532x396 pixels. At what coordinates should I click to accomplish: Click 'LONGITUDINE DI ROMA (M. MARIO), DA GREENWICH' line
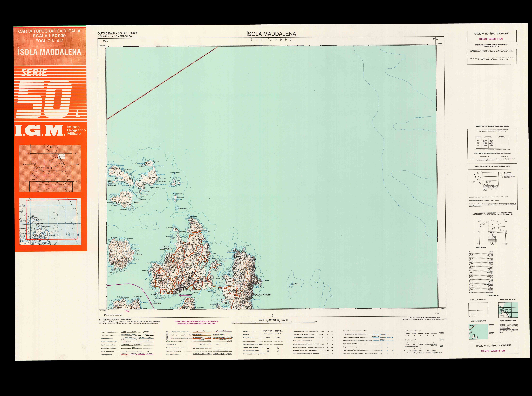pyautogui.click(x=492, y=58)
